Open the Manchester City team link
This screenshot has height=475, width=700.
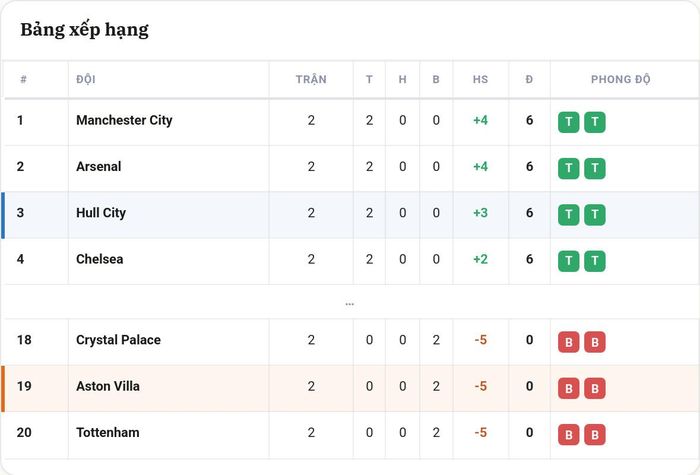[x=124, y=120]
